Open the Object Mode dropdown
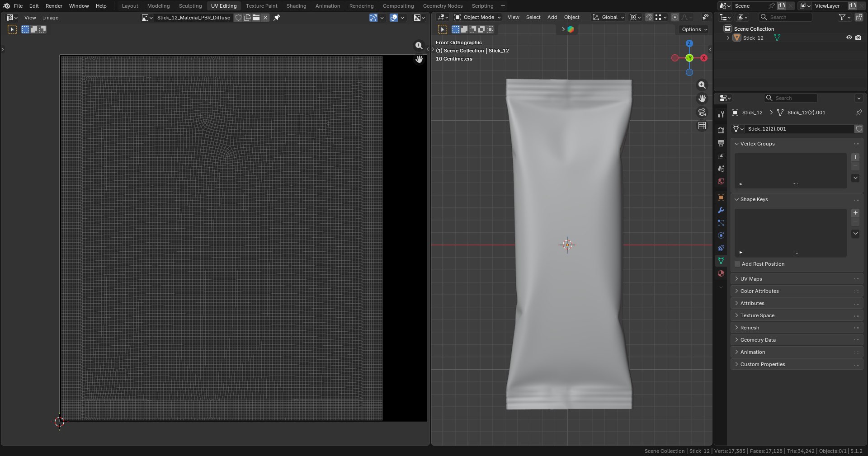 point(477,17)
